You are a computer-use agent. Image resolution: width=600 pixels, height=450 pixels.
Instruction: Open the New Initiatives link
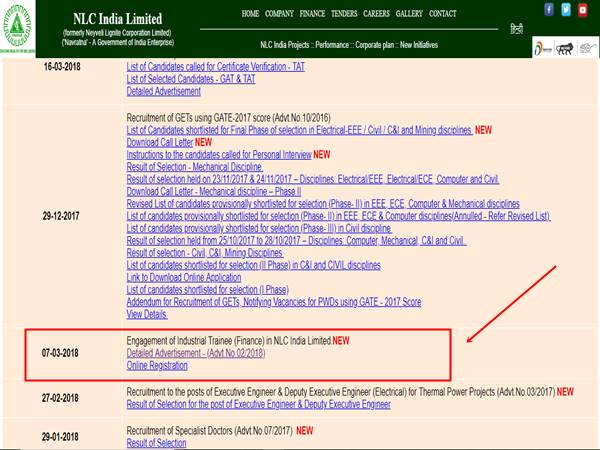(x=419, y=45)
